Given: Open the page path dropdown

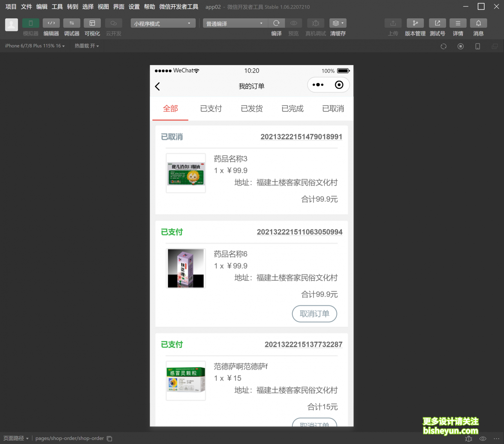Looking at the screenshot, I should tap(16, 438).
